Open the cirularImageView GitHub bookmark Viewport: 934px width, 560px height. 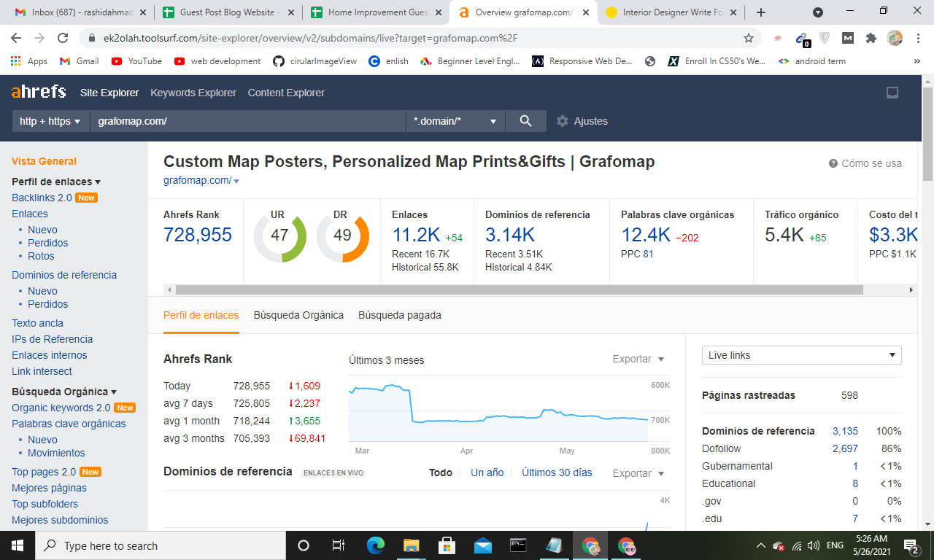pyautogui.click(x=315, y=61)
